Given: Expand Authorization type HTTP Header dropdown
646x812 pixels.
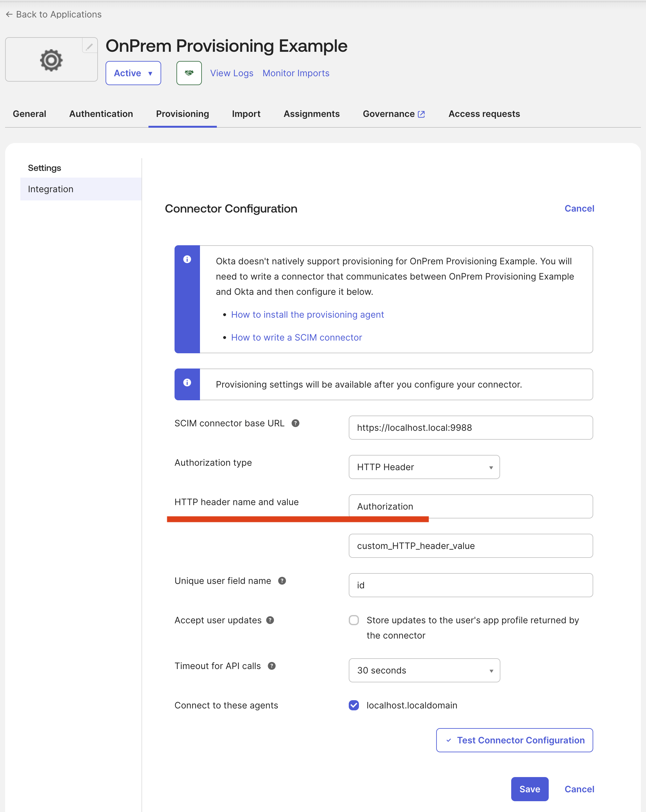Looking at the screenshot, I should (x=424, y=467).
